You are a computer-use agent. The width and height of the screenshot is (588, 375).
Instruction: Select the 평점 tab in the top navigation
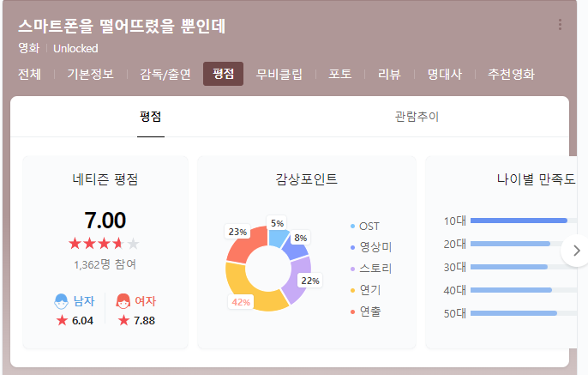[223, 74]
